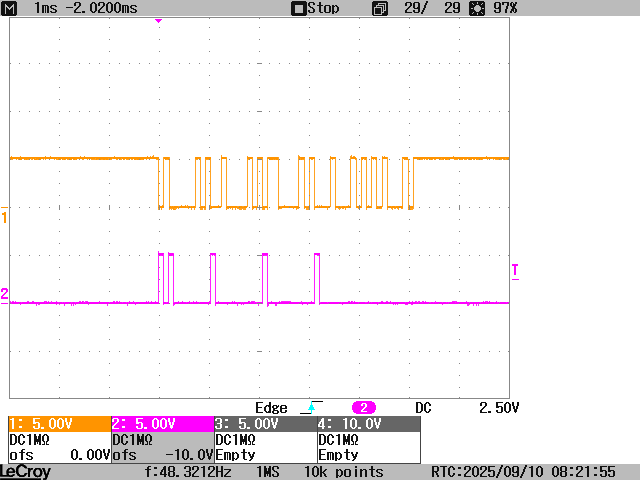Click the LeCroy logo
Screen dimensions: 640x480
click(x=25, y=472)
